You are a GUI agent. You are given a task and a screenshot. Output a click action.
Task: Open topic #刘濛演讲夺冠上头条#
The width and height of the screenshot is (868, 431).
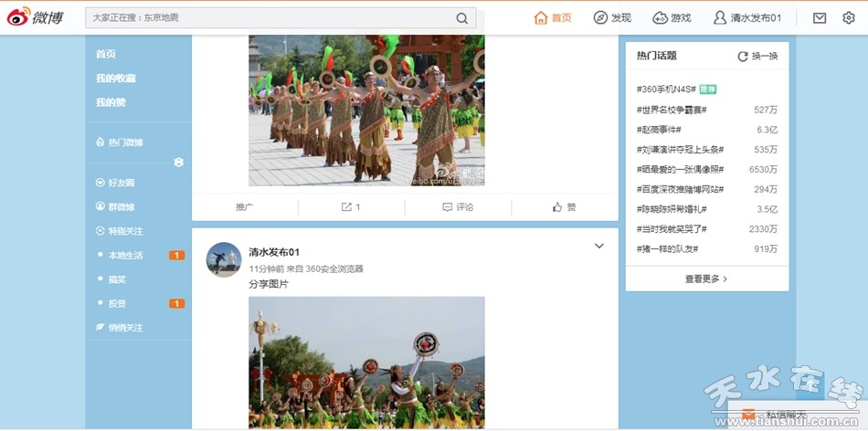681,150
